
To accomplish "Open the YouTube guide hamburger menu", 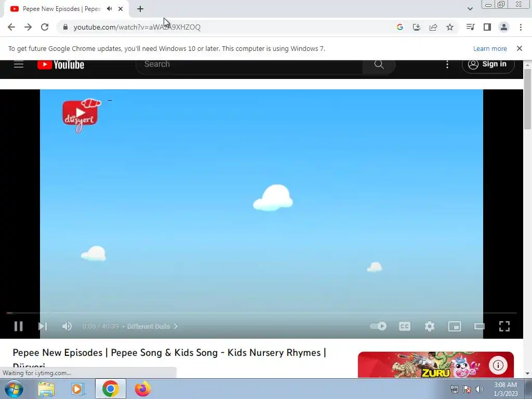I will (19, 64).
